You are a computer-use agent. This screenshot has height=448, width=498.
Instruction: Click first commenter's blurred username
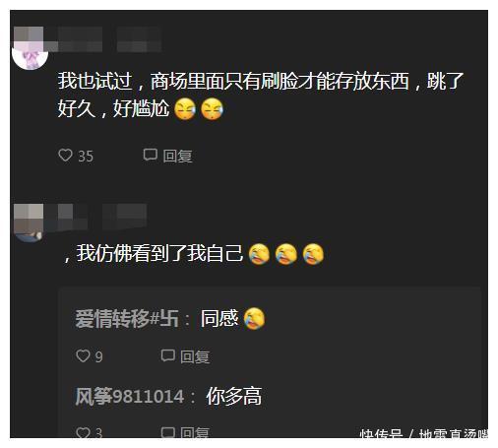(109, 39)
